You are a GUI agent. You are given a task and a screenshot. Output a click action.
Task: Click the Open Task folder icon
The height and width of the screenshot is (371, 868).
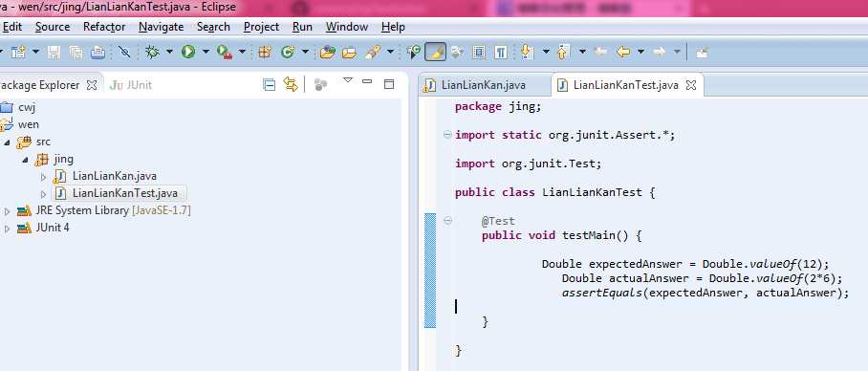pos(349,52)
